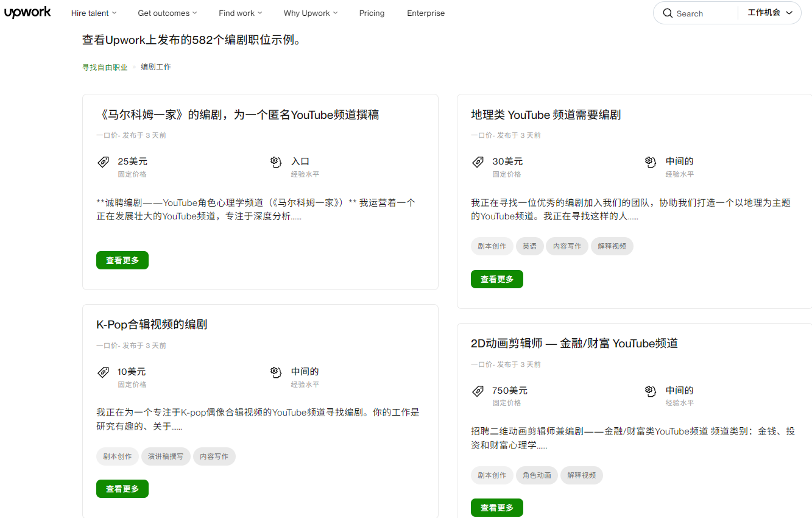The image size is (812, 518).
Task: Open 《马尔科姆一家》的编剧 job title
Action: pyautogui.click(x=238, y=115)
